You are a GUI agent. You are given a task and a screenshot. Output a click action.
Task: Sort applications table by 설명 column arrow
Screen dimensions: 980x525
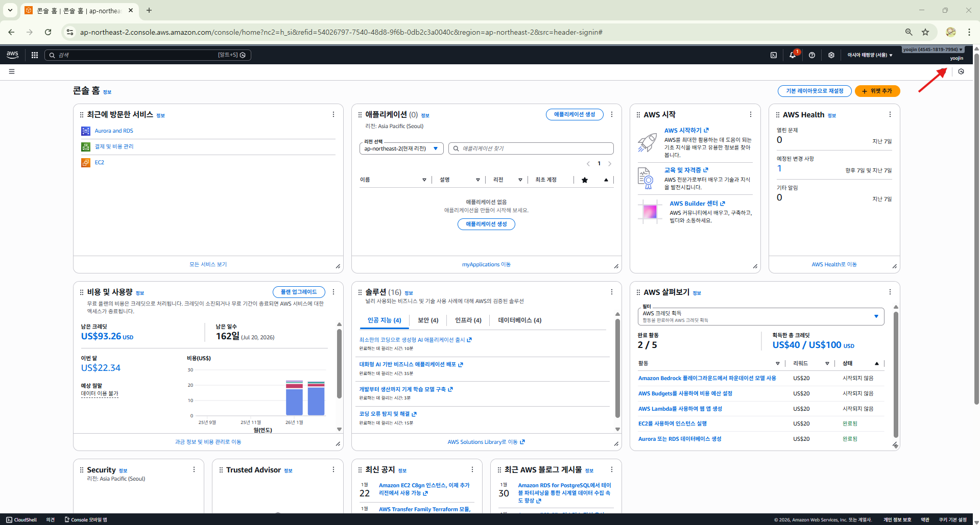point(478,180)
